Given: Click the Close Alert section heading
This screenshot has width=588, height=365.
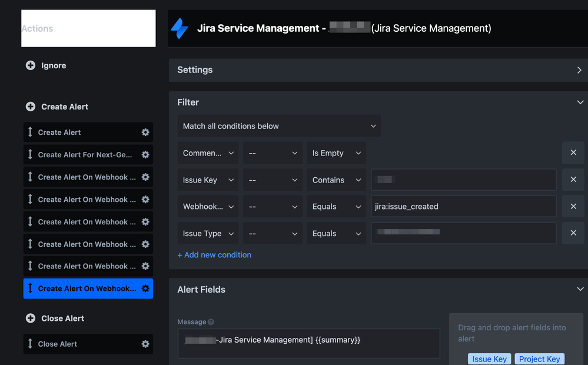Looking at the screenshot, I should pos(62,318).
